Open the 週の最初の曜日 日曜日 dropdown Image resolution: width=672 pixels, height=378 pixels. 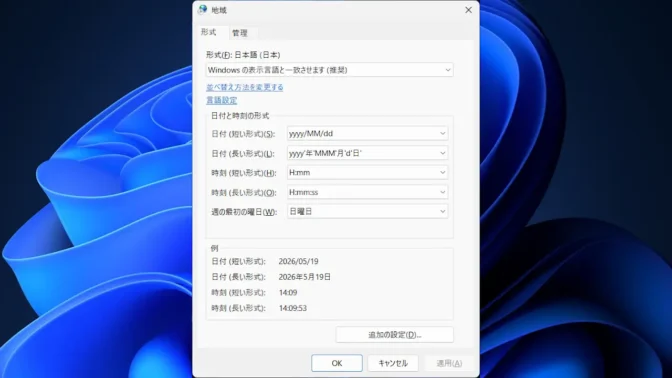[x=367, y=212]
